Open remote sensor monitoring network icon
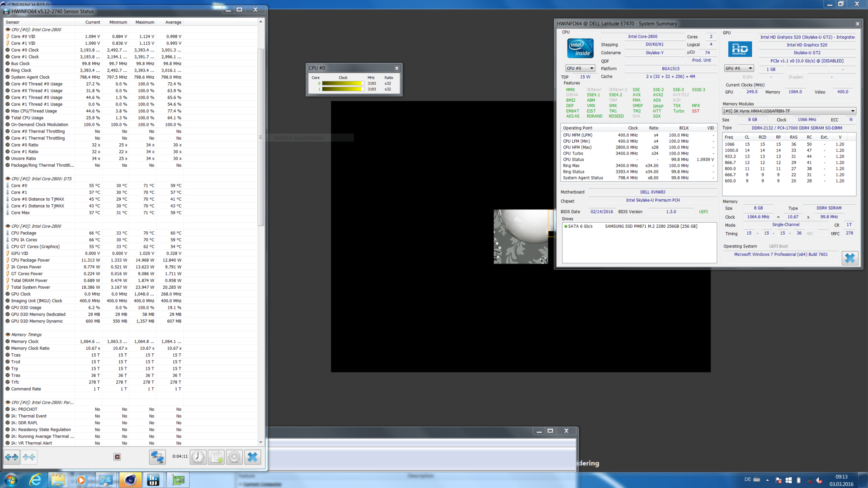 click(157, 457)
